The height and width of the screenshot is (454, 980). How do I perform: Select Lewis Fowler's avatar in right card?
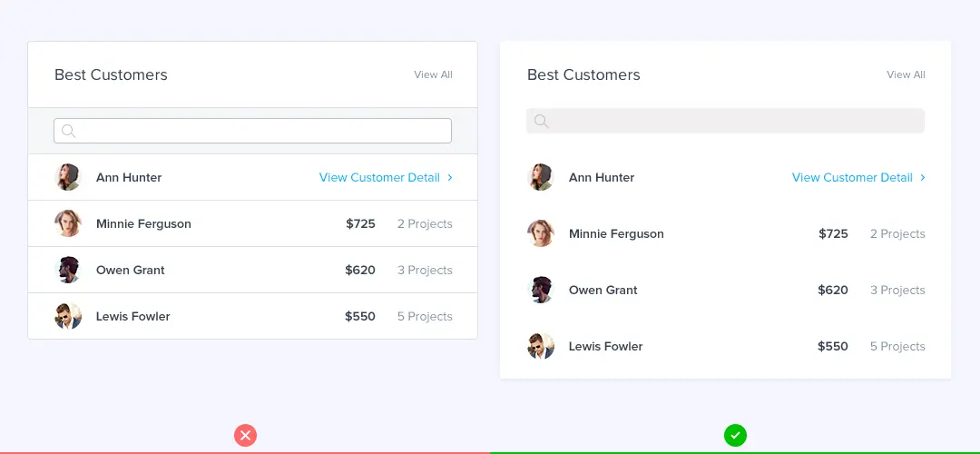(x=541, y=346)
